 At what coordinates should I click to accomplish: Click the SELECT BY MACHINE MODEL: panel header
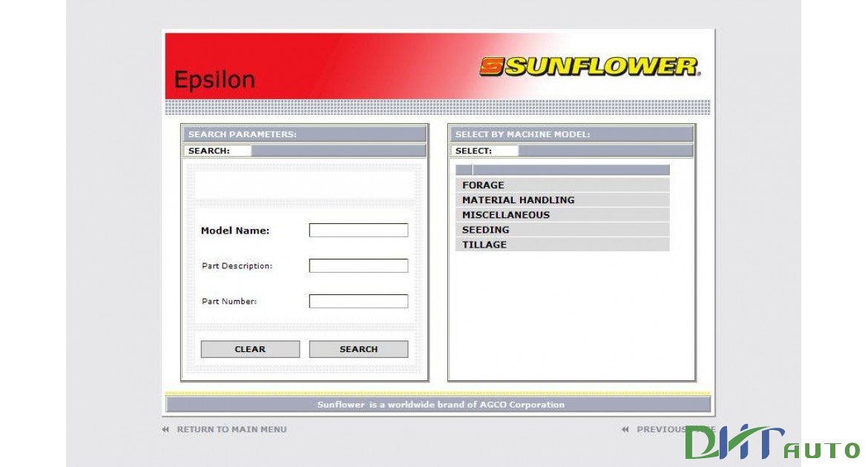click(x=571, y=134)
